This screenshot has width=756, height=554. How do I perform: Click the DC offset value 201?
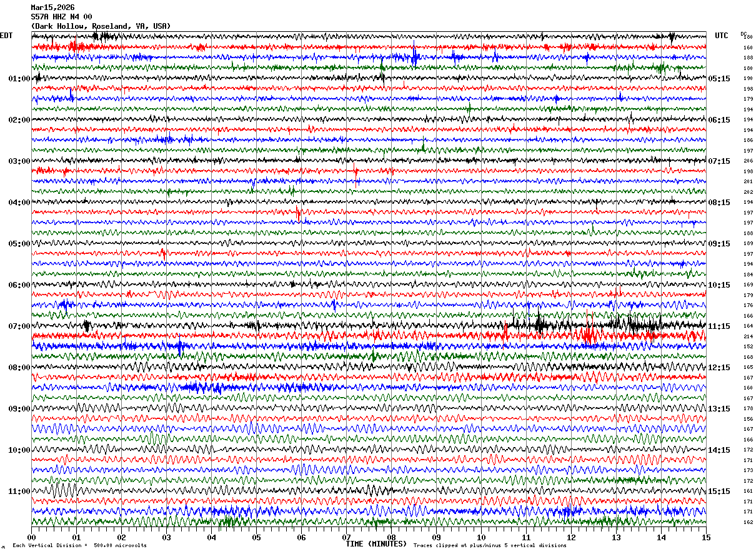[748, 181]
